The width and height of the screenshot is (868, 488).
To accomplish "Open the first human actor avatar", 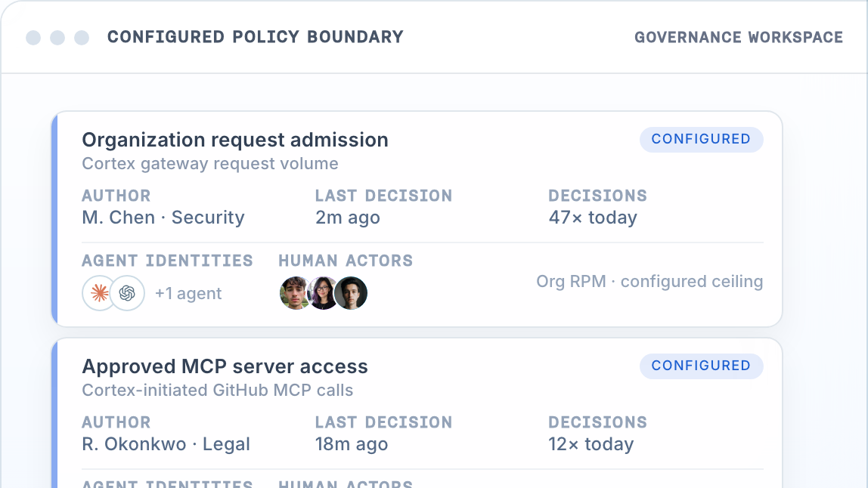I will tap(296, 293).
